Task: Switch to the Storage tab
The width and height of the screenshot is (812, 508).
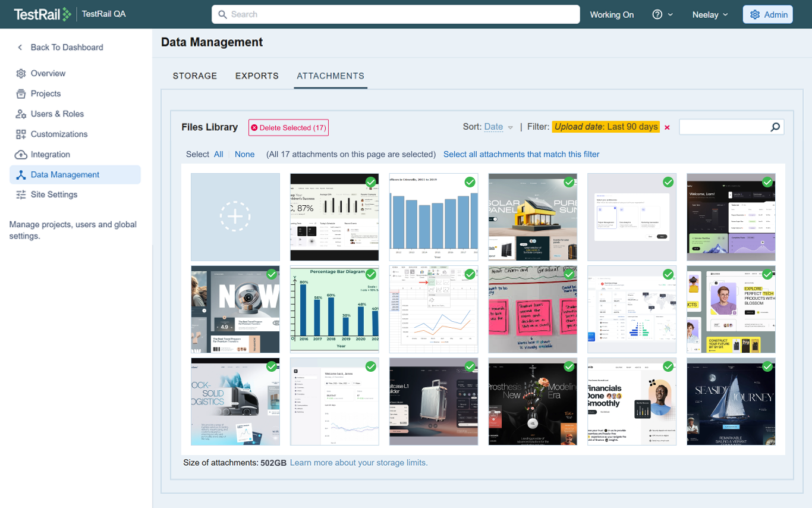Action: click(x=194, y=76)
